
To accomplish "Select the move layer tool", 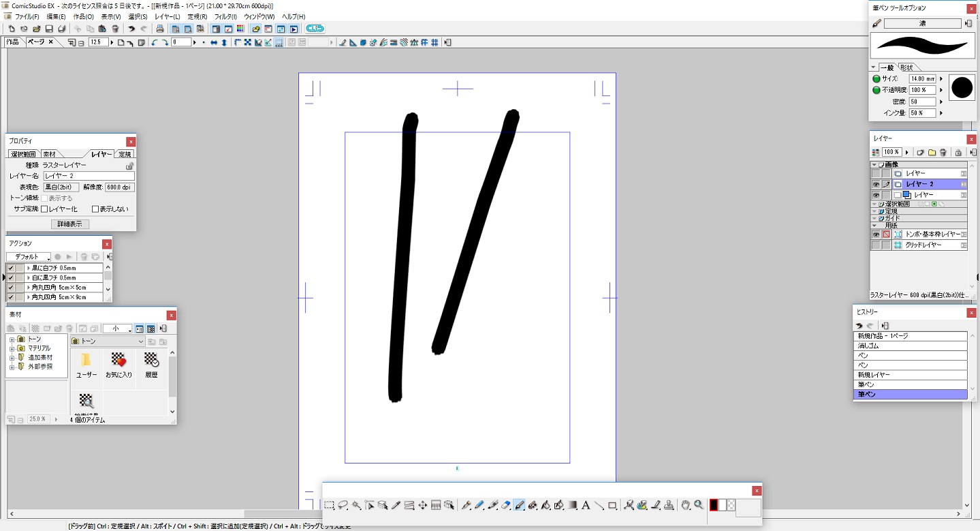I will click(422, 505).
